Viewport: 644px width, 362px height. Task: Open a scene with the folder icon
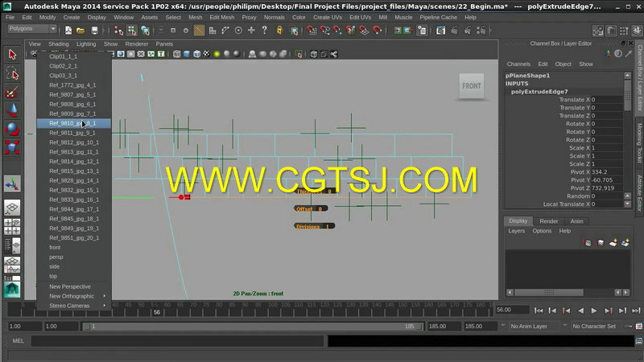coord(80,31)
